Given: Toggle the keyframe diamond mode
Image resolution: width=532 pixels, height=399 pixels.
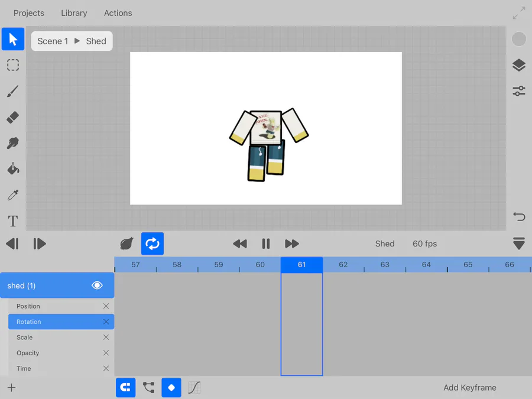Looking at the screenshot, I should [x=171, y=387].
